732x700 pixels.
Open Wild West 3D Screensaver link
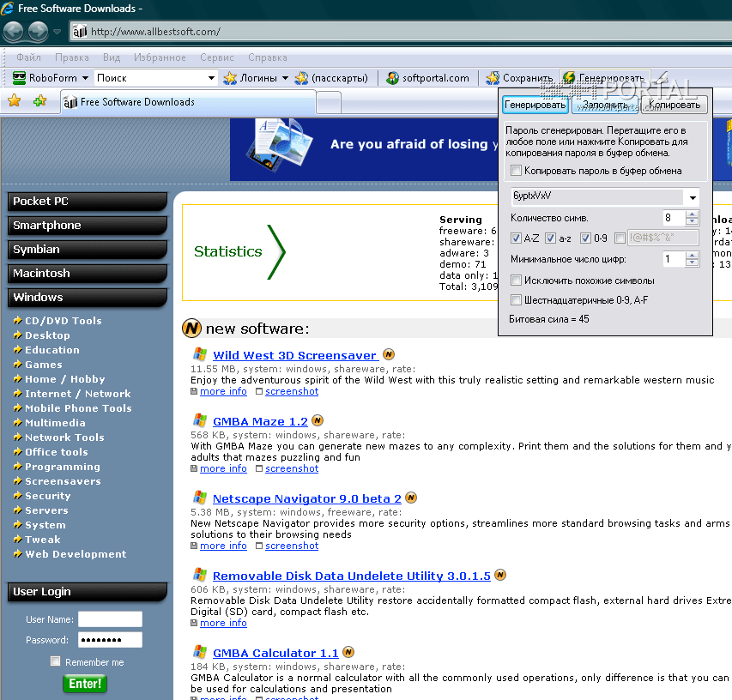(295, 355)
